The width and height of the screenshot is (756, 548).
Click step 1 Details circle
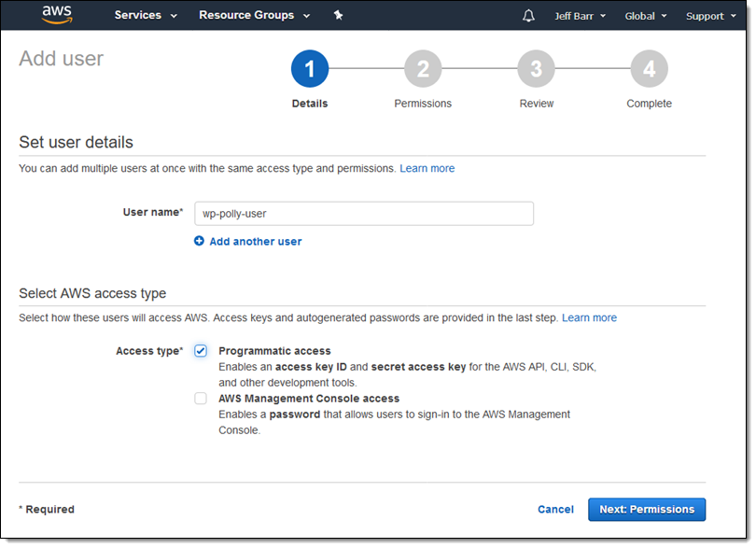click(310, 69)
